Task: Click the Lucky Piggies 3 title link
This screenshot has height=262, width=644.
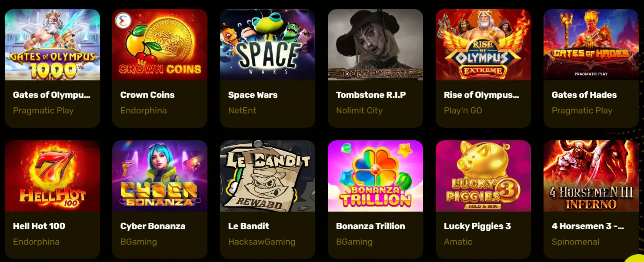Action: [x=477, y=226]
